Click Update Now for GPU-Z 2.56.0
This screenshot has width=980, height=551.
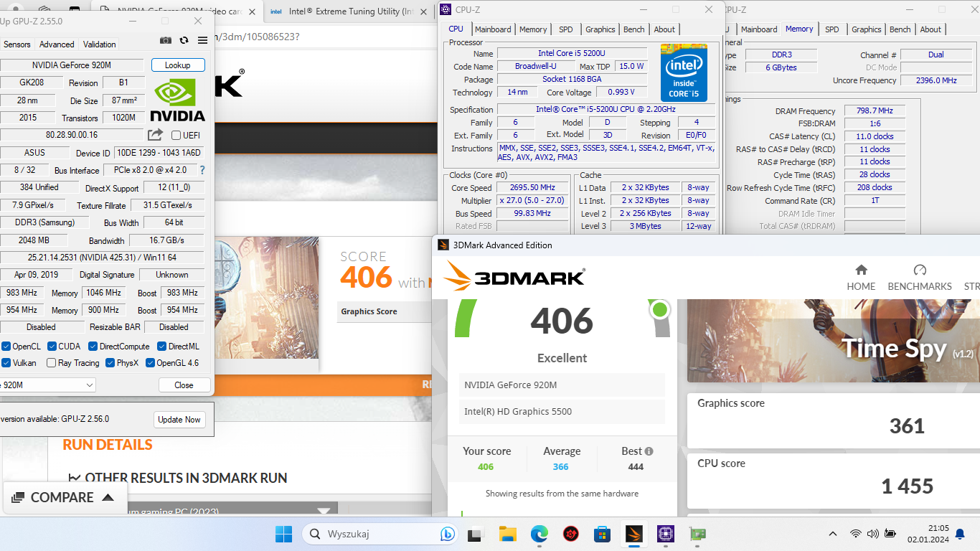(179, 420)
